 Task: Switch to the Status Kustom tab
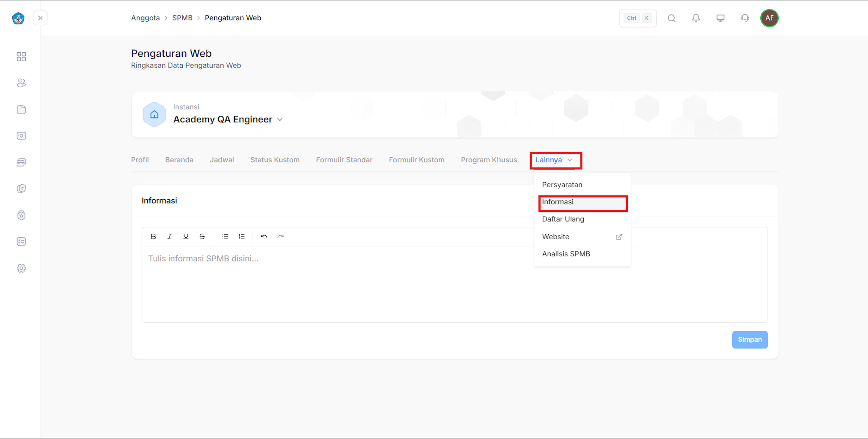(275, 160)
